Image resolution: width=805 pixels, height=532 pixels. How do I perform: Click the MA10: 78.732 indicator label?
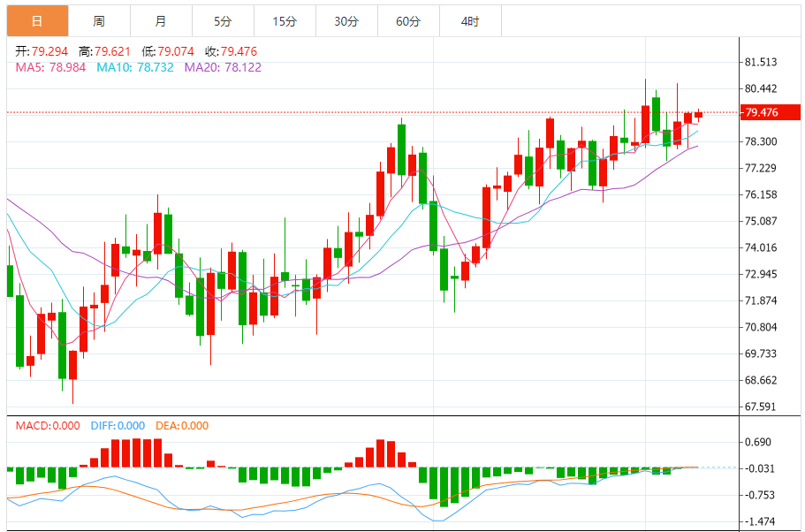pyautogui.click(x=135, y=67)
